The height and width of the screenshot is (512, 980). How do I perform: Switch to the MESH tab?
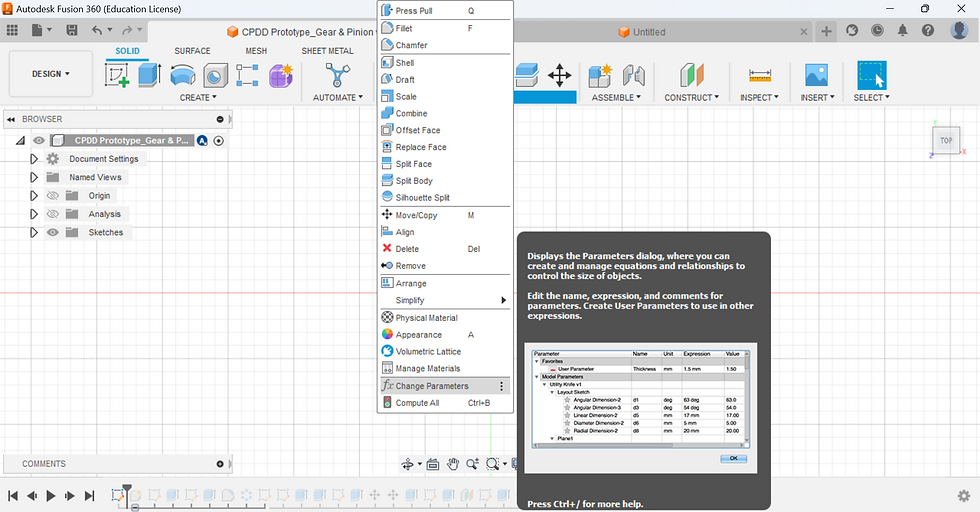tap(256, 51)
